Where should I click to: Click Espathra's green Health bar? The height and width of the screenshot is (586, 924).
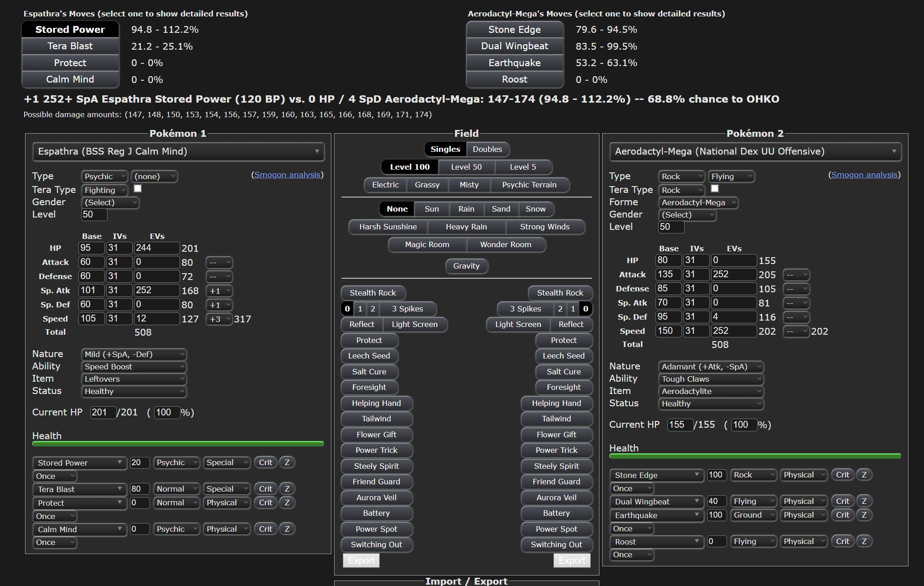point(178,444)
